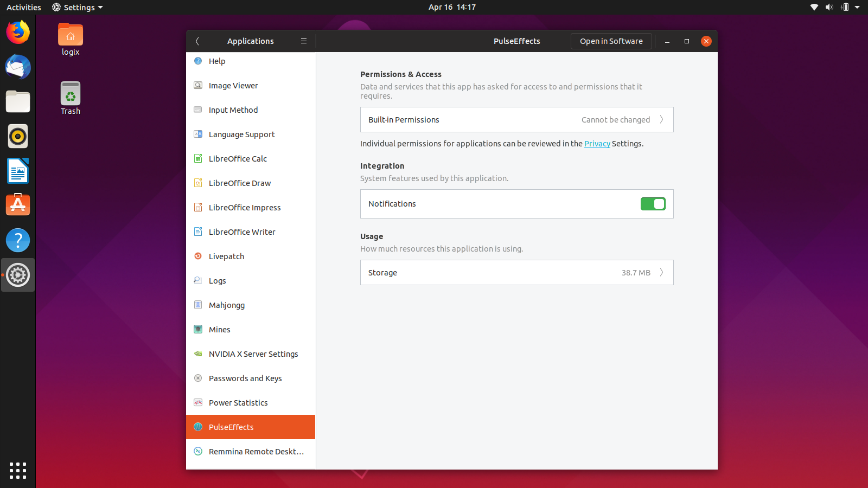This screenshot has height=488, width=868.
Task: Select Mahjongg in the applications list
Action: 226,305
